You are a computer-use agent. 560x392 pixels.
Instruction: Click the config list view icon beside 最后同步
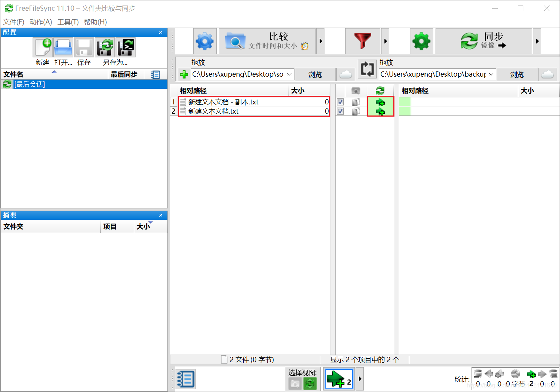pyautogui.click(x=156, y=75)
